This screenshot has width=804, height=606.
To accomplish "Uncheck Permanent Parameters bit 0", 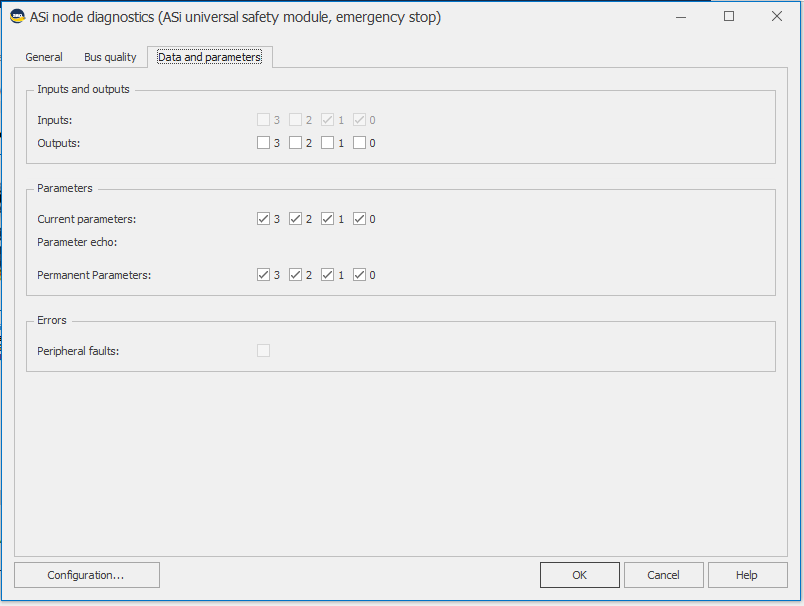I will (x=359, y=275).
